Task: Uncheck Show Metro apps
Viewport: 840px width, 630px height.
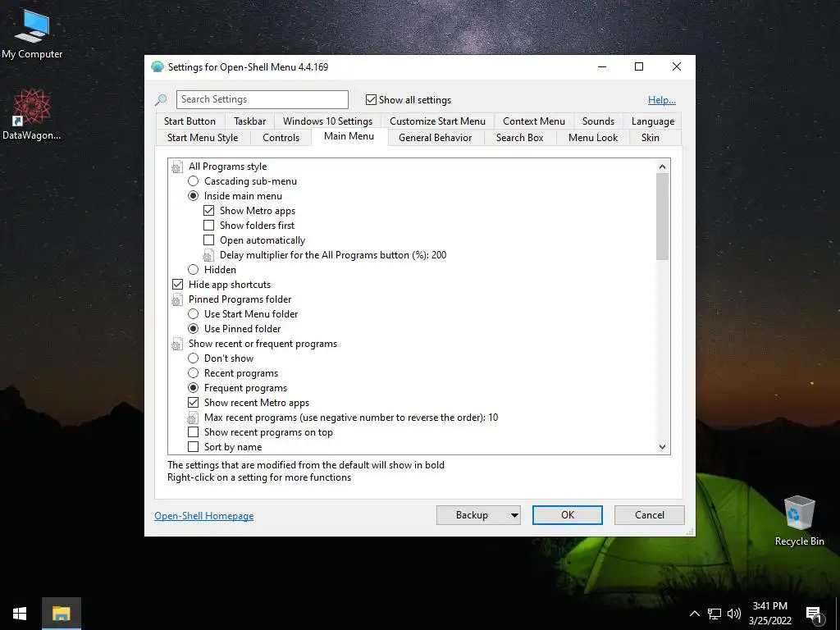Action: tap(209, 211)
